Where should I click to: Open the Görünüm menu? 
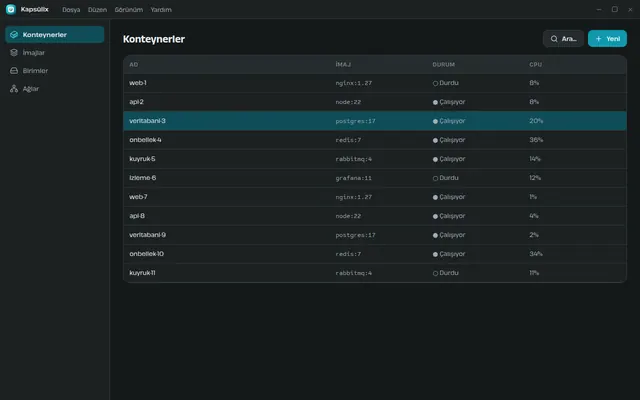(129, 9)
